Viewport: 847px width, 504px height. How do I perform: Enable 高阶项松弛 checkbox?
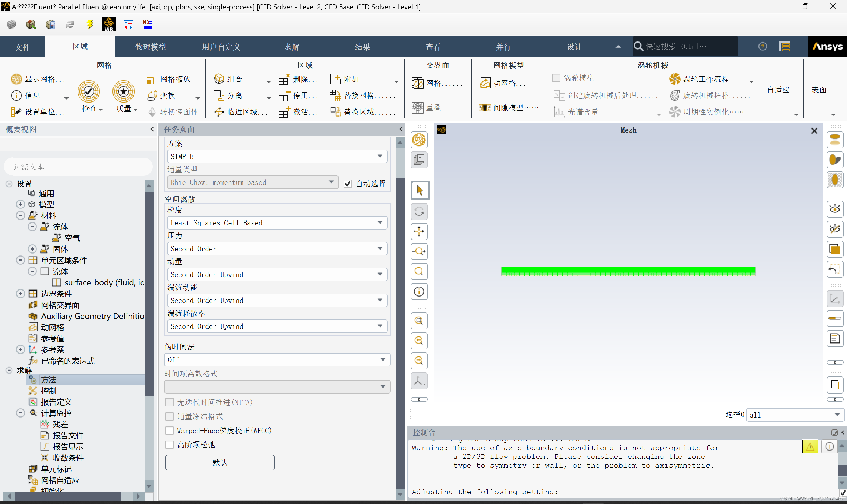(x=169, y=445)
